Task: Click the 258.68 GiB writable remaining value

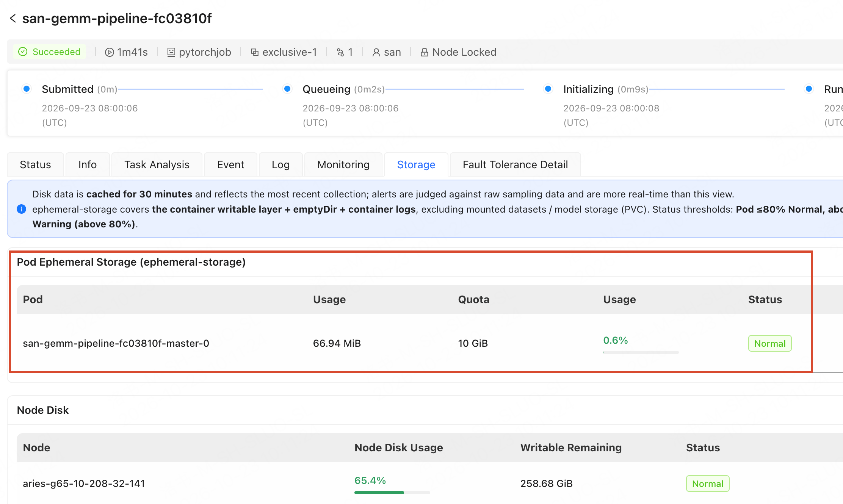Action: click(547, 484)
